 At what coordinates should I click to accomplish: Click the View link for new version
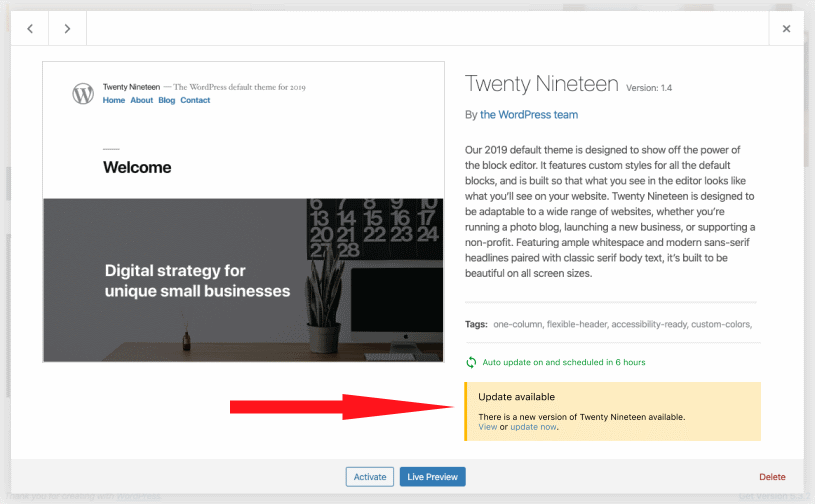[487, 427]
